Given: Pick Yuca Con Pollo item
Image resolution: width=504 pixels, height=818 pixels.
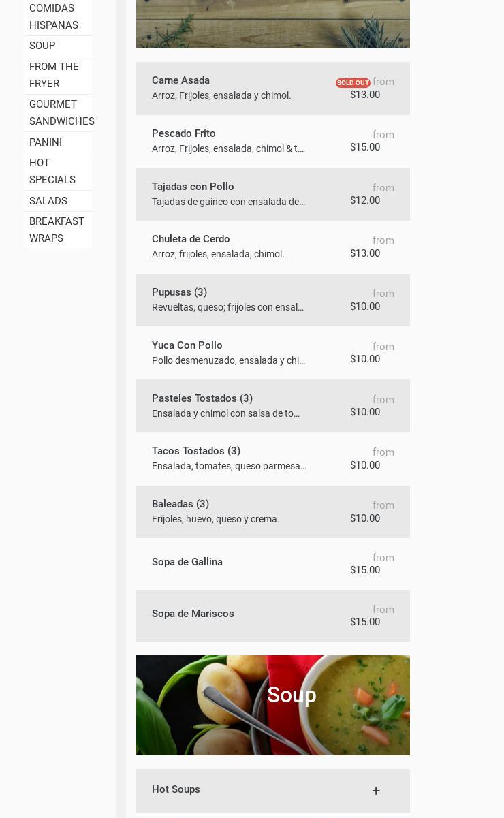Looking at the screenshot, I should point(272,353).
